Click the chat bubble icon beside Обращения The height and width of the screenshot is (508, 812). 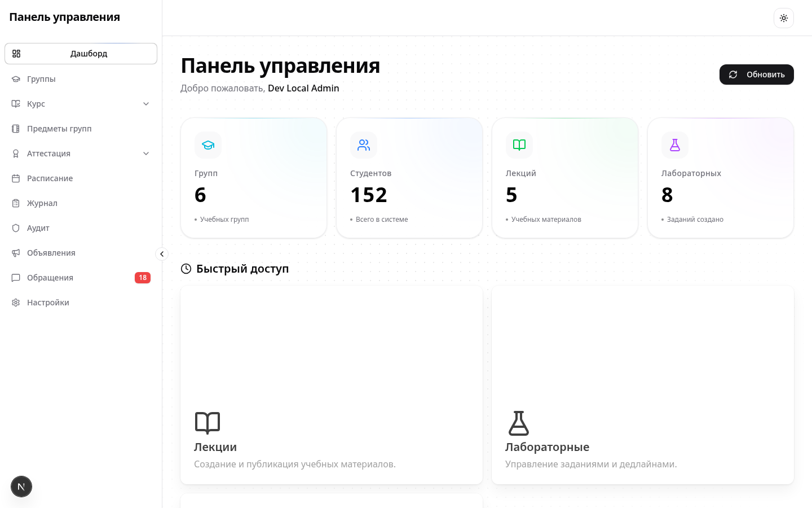coord(16,278)
